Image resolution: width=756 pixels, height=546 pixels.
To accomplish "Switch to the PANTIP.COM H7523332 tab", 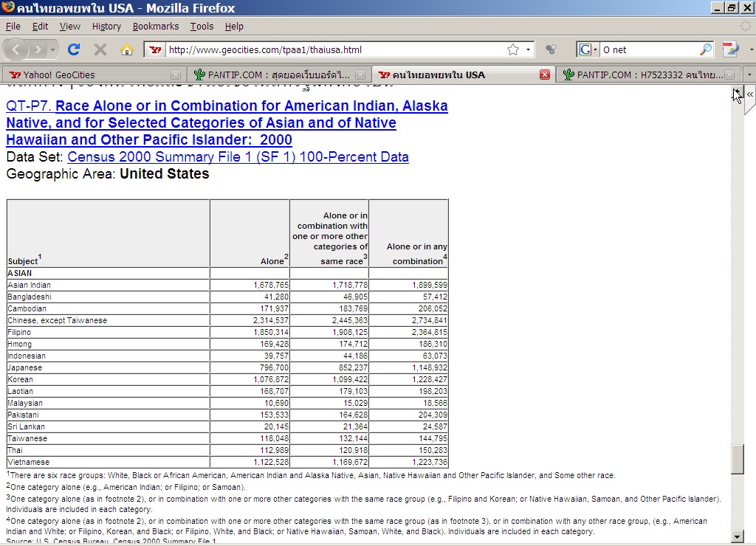I will point(650,75).
